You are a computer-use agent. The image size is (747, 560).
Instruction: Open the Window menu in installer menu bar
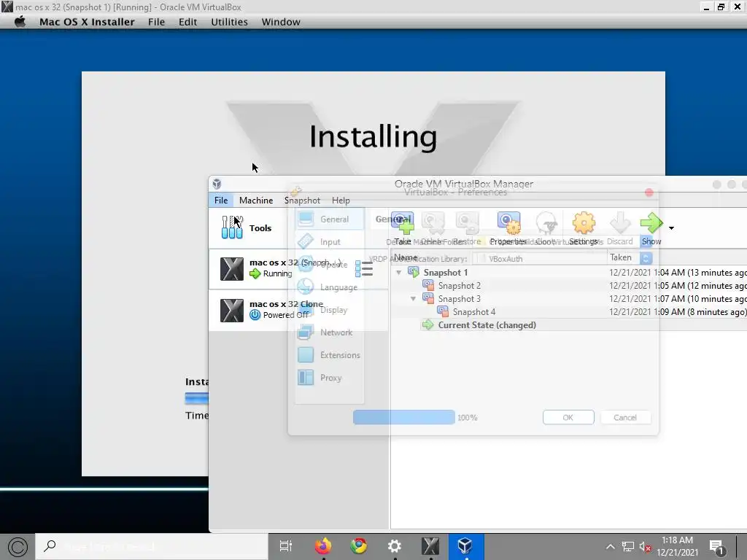coord(281,22)
